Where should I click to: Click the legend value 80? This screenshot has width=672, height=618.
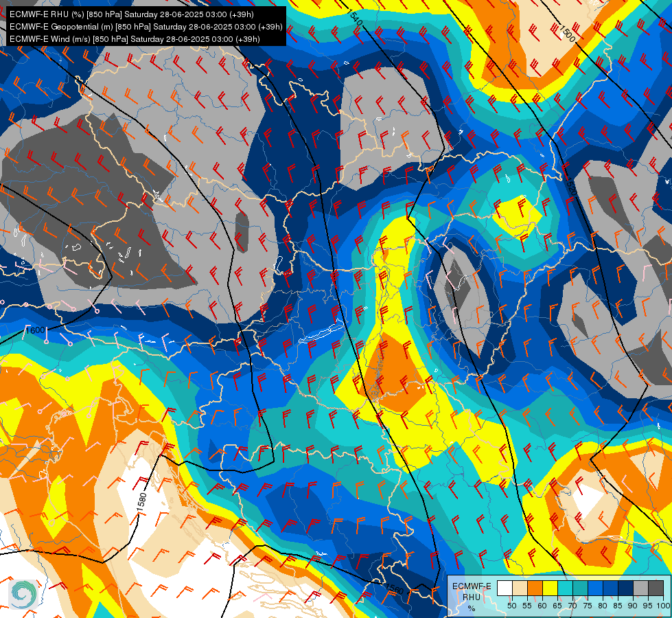[603, 606]
